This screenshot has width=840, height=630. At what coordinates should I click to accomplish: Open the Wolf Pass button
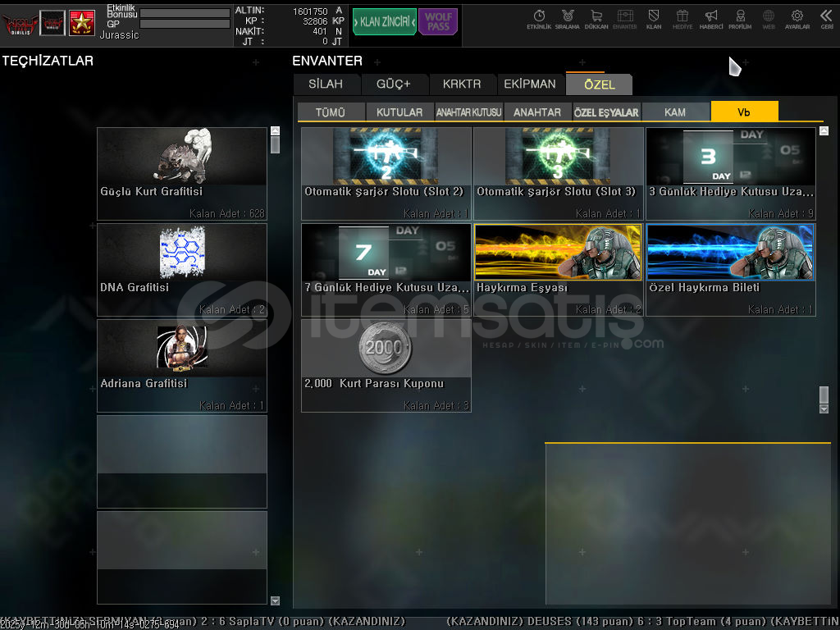point(438,22)
